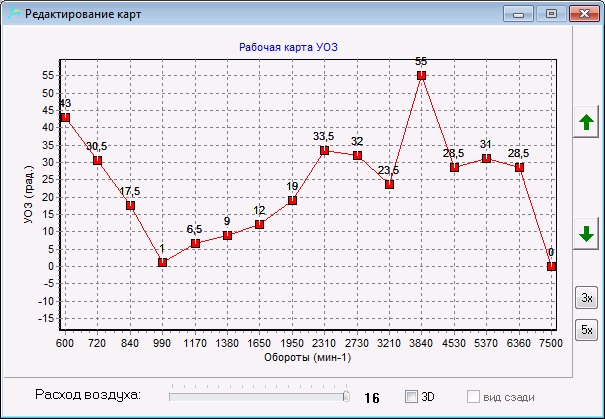The image size is (605, 419).
Task: Select the 0 degree point at 7500 rpm
Action: (x=551, y=266)
